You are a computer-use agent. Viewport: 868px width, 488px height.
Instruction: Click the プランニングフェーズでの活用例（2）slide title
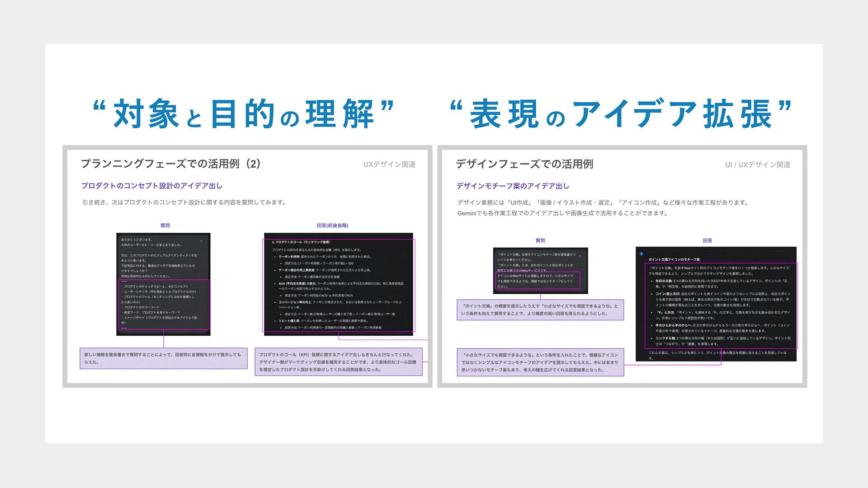[x=171, y=164]
